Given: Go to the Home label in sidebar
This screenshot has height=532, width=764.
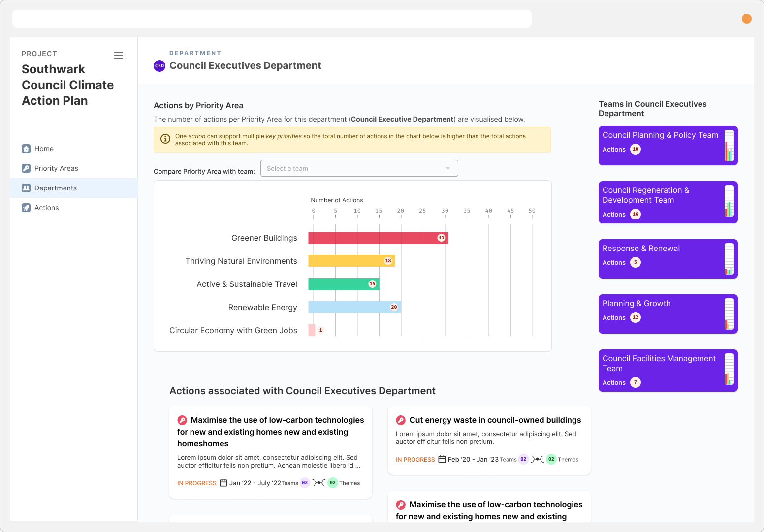Looking at the screenshot, I should [44, 149].
